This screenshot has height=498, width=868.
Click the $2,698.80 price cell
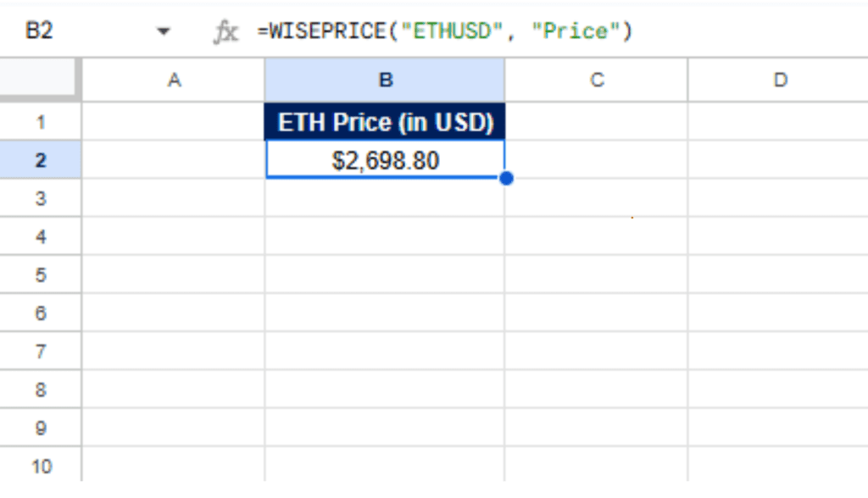click(x=385, y=160)
